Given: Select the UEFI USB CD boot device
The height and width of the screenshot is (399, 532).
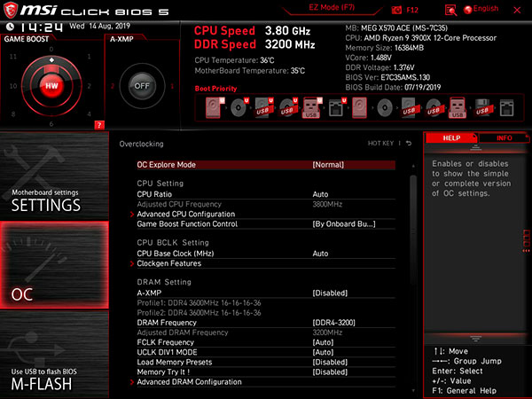Looking at the screenshot, I should (x=288, y=107).
